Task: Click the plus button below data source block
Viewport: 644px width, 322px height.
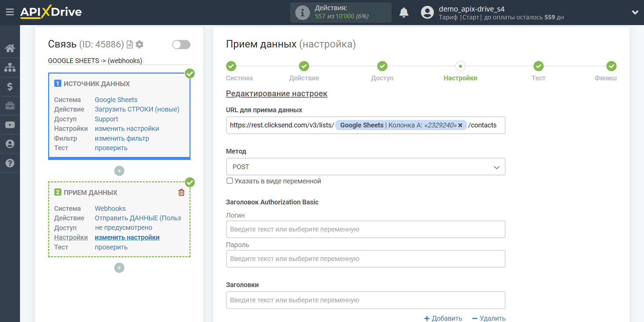Action: pos(119,171)
